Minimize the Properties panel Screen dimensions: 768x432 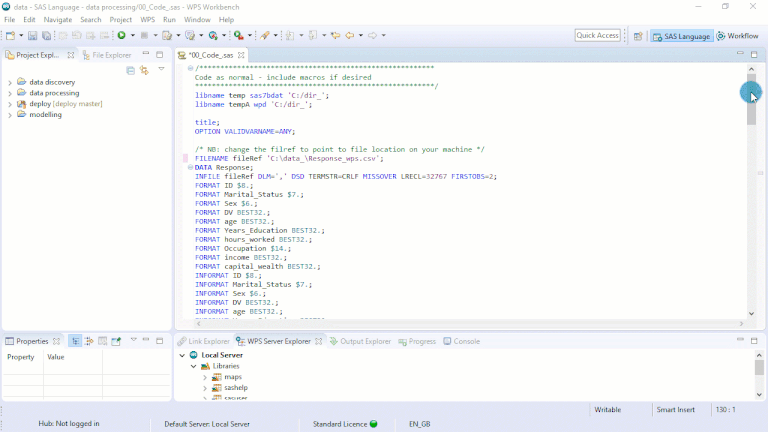(x=146, y=340)
